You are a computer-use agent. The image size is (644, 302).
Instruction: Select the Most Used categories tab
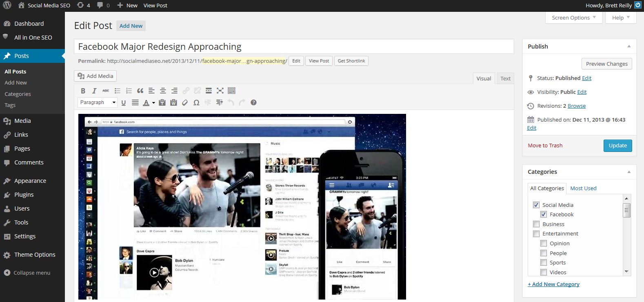(583, 188)
